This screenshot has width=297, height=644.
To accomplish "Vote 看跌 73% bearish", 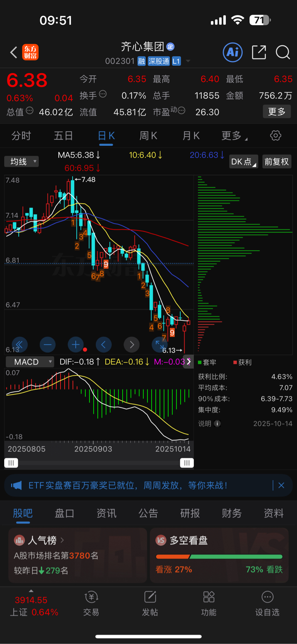I will [x=264, y=569].
